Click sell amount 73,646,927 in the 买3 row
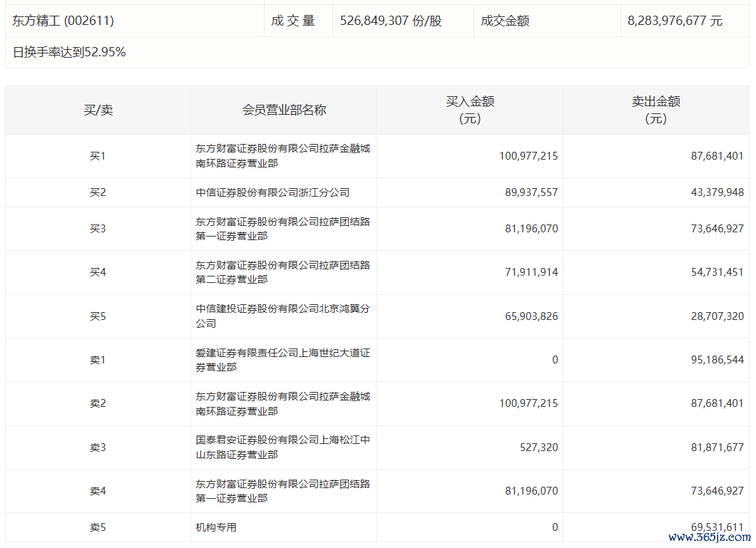 coord(717,229)
